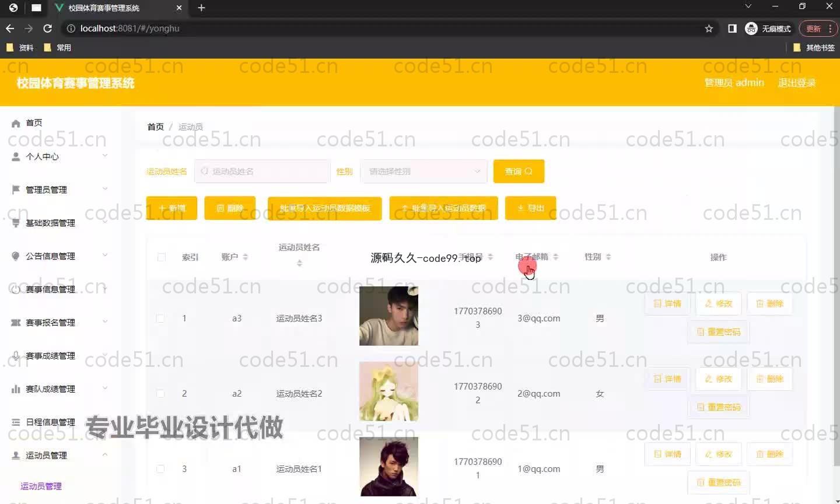Open photo thumbnail of 运动员姓名2
Viewport: 840px width, 504px height.
tap(388, 391)
